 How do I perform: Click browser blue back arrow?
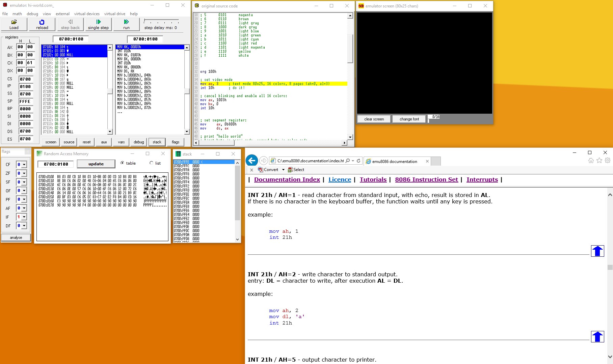pyautogui.click(x=252, y=161)
